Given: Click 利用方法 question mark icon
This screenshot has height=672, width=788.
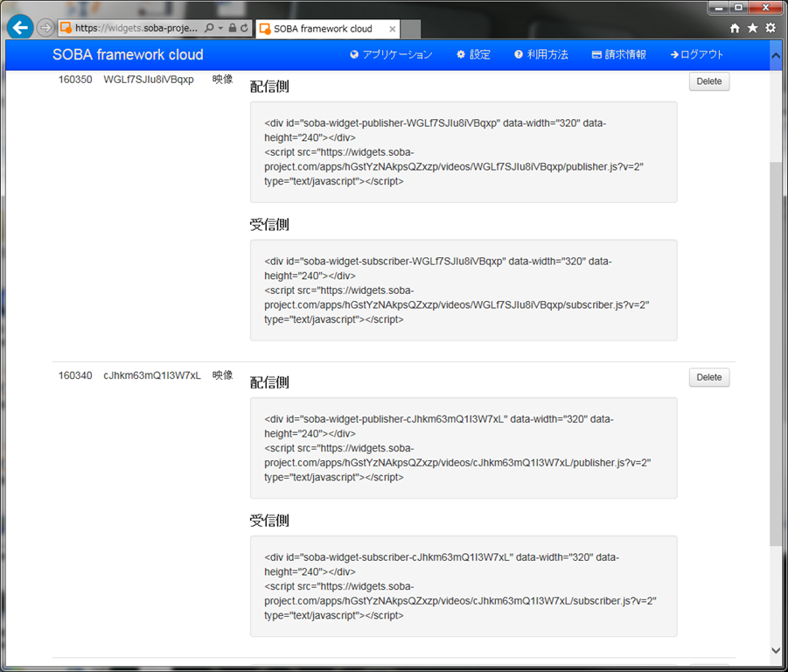Looking at the screenshot, I should [x=519, y=54].
